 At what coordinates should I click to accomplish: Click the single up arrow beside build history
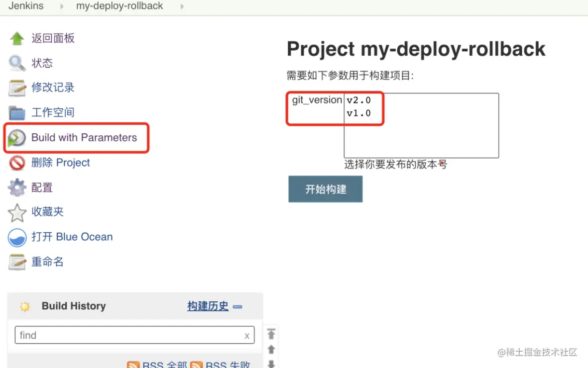271,349
